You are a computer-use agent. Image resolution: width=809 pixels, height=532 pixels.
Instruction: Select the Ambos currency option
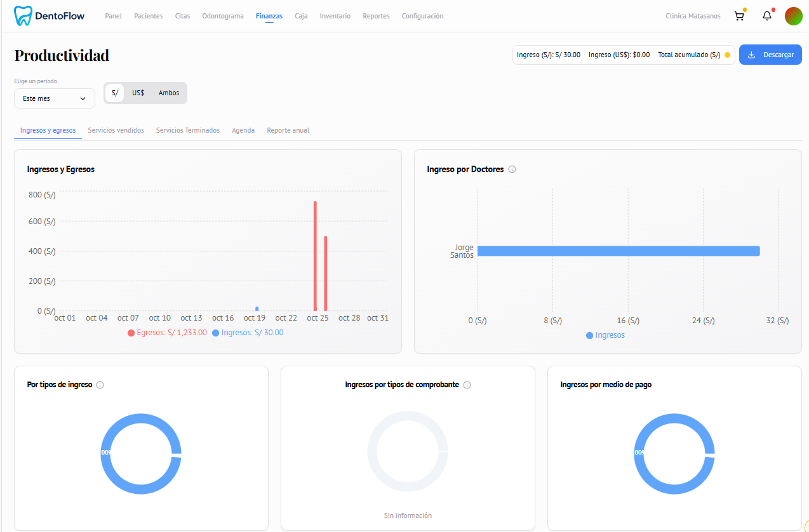coord(168,93)
